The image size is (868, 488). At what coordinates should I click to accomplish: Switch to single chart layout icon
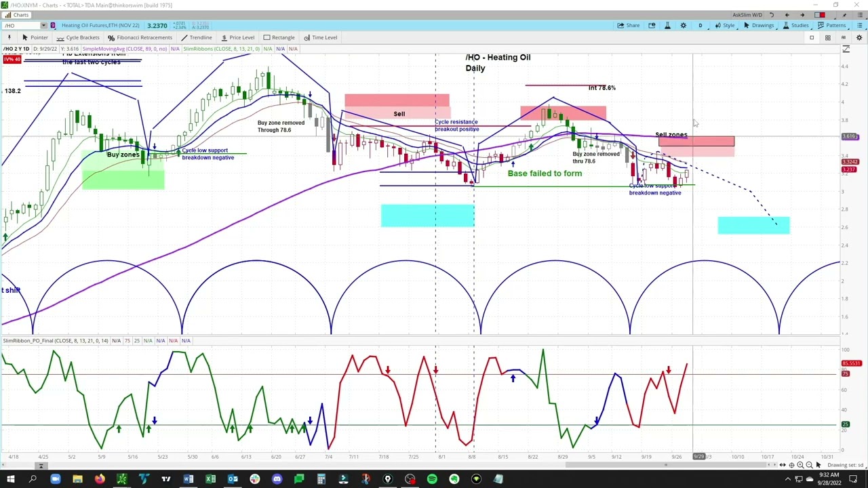pyautogui.click(x=812, y=37)
